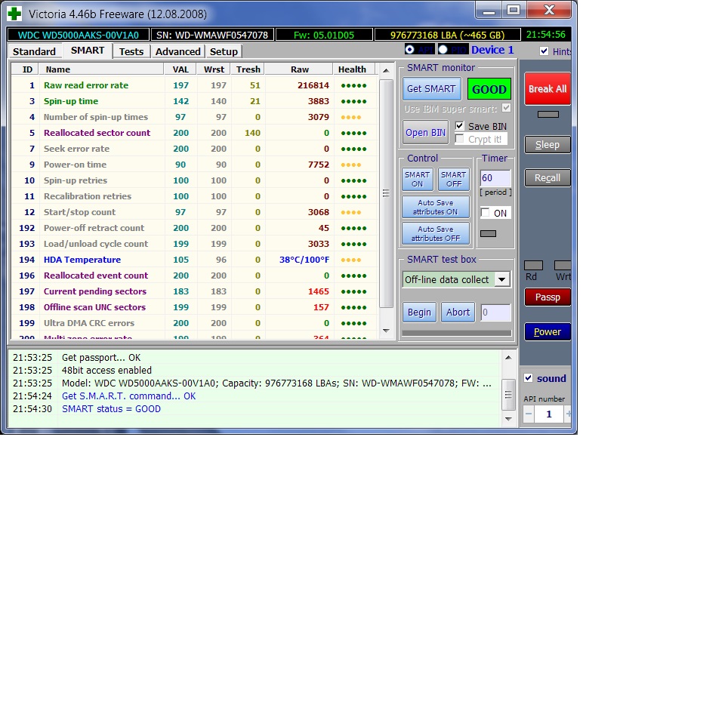Select the API radio button
Viewport: 728px width, 702px height.
pyautogui.click(x=410, y=49)
